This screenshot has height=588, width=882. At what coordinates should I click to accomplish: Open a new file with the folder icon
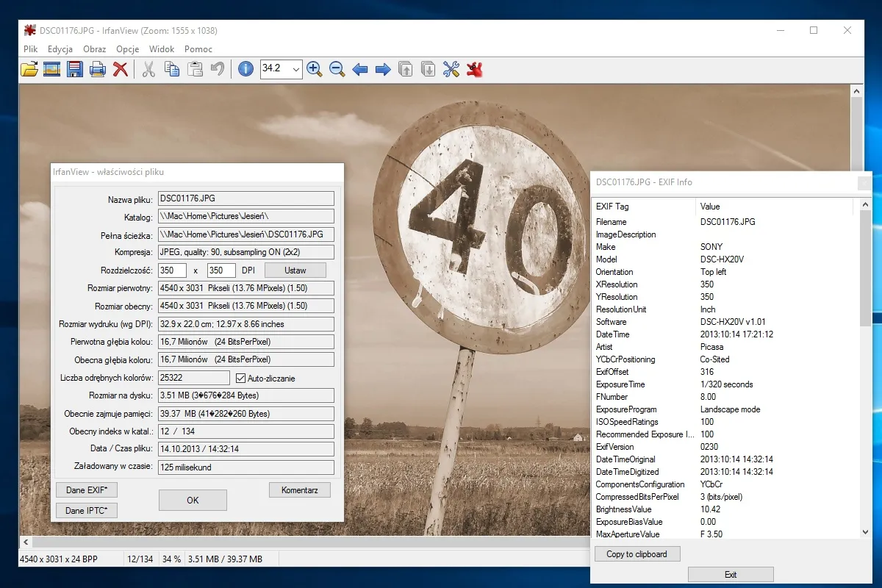point(30,68)
